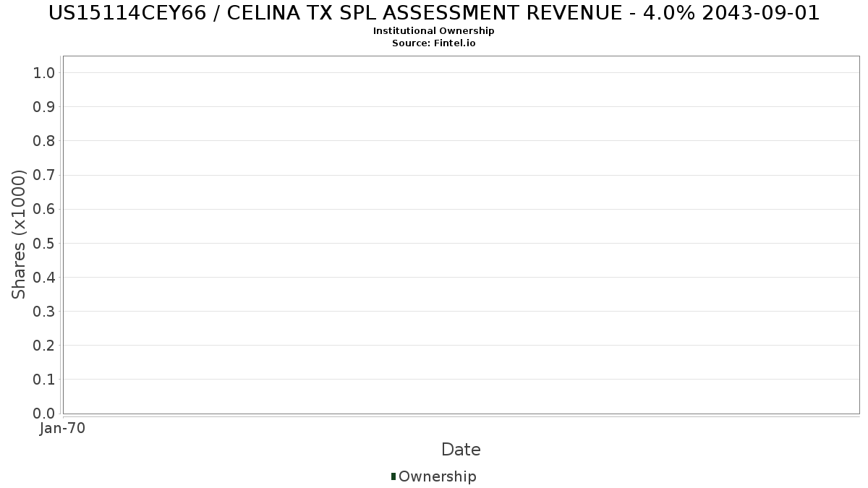The width and height of the screenshot is (868, 488).
Task: Click the Shares (x1000) axis title
Action: pos(20,234)
